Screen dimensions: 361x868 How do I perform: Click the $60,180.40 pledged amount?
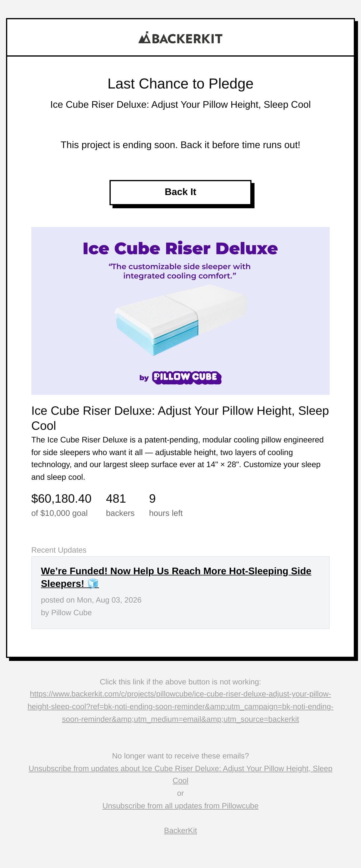click(x=61, y=498)
